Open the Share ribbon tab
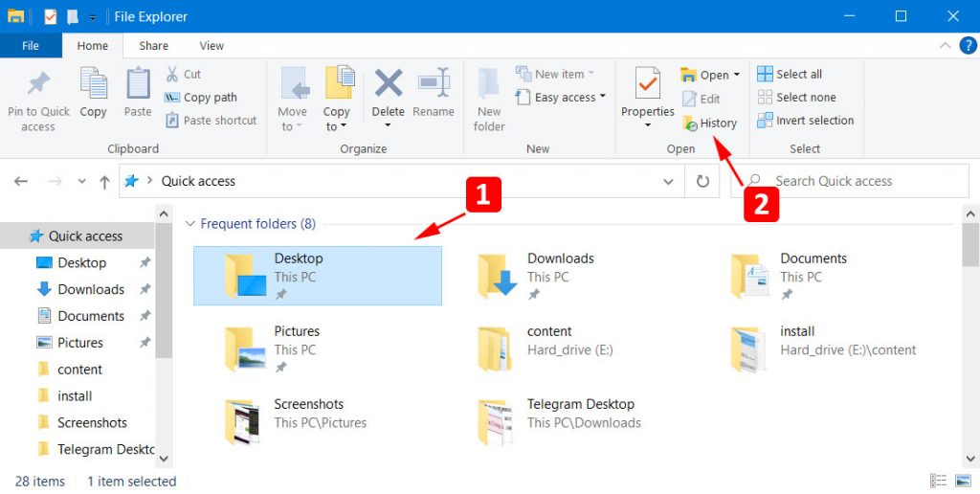Viewport: 980px width, 494px height. (153, 45)
